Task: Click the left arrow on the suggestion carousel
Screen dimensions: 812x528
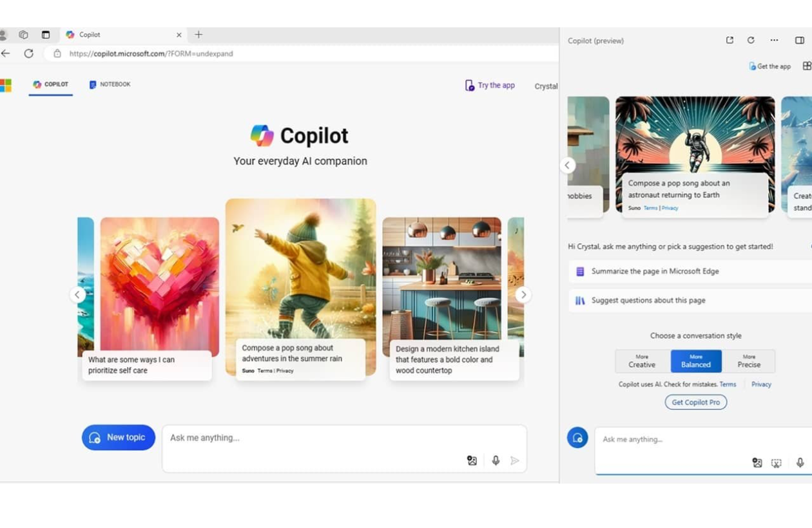Action: click(77, 294)
